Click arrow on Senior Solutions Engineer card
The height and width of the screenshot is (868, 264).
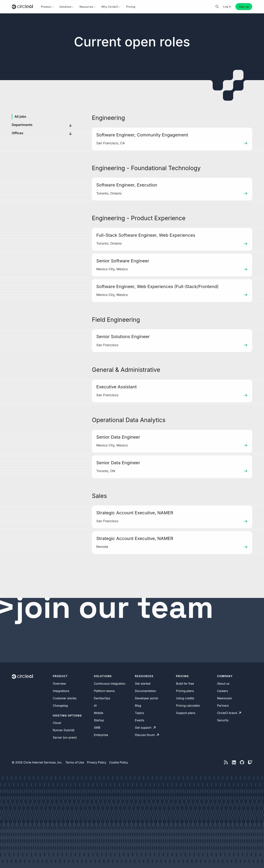[x=245, y=345]
